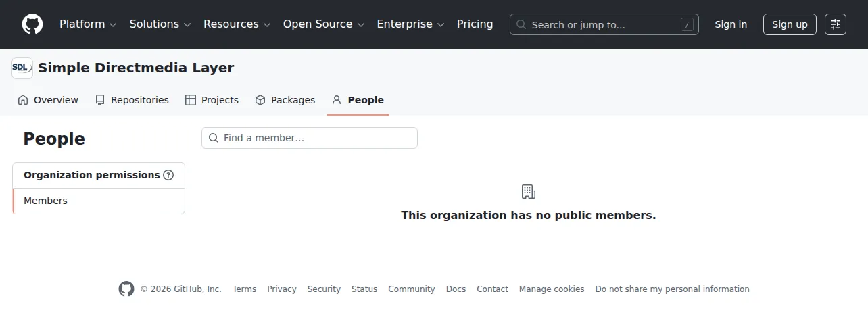Image resolution: width=868 pixels, height=325 pixels.
Task: Select Members in the sidebar
Action: 99,201
